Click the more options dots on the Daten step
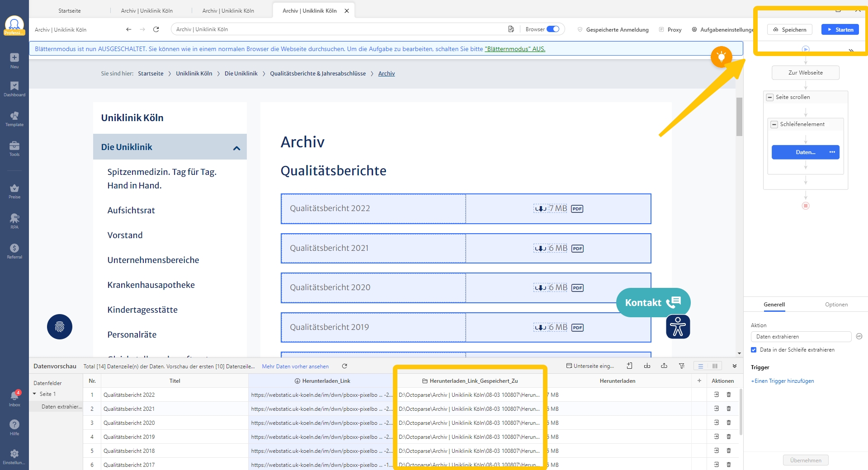 tap(832, 152)
